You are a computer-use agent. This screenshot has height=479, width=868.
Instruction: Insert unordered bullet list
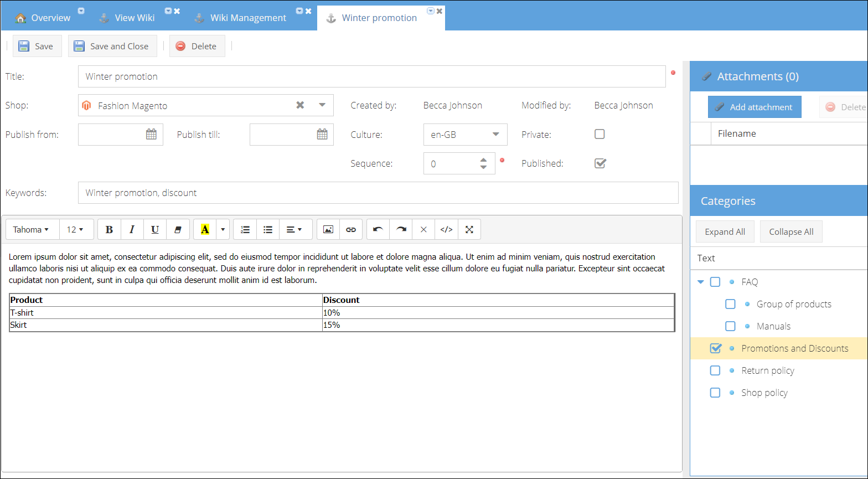[268, 229]
